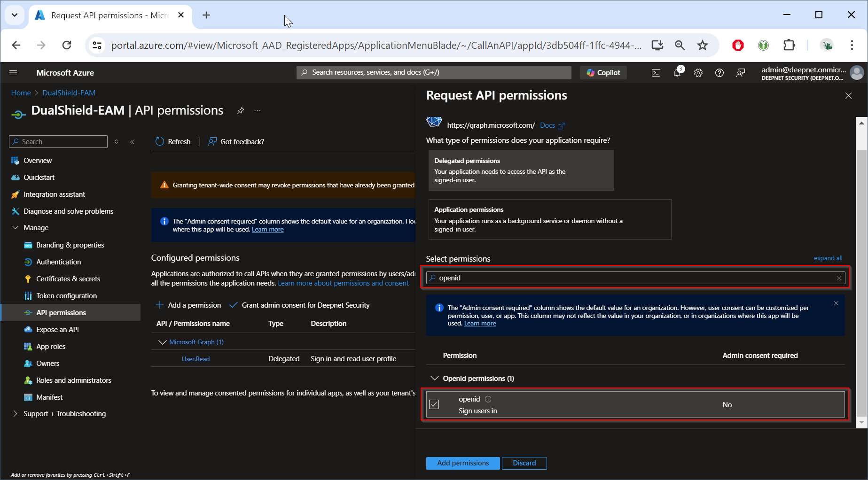This screenshot has width=868, height=480.
Task: Clear the openid search text
Action: pyautogui.click(x=839, y=278)
